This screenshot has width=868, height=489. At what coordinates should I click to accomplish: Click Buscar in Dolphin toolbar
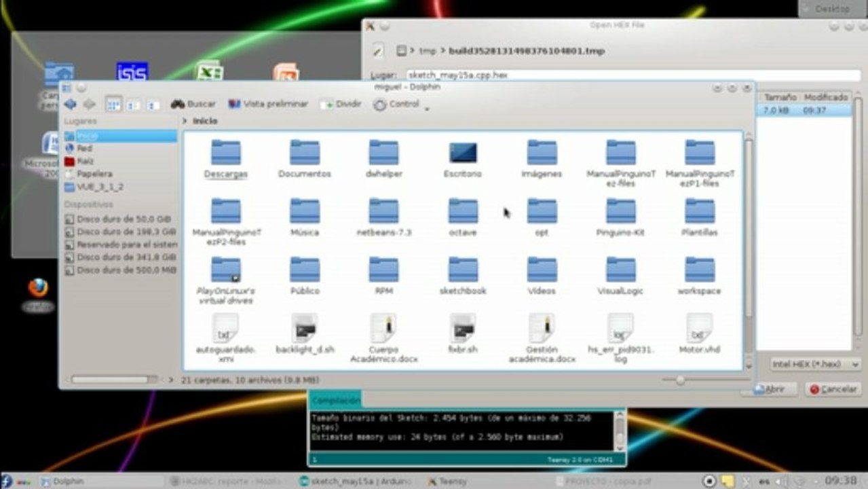[x=193, y=104]
